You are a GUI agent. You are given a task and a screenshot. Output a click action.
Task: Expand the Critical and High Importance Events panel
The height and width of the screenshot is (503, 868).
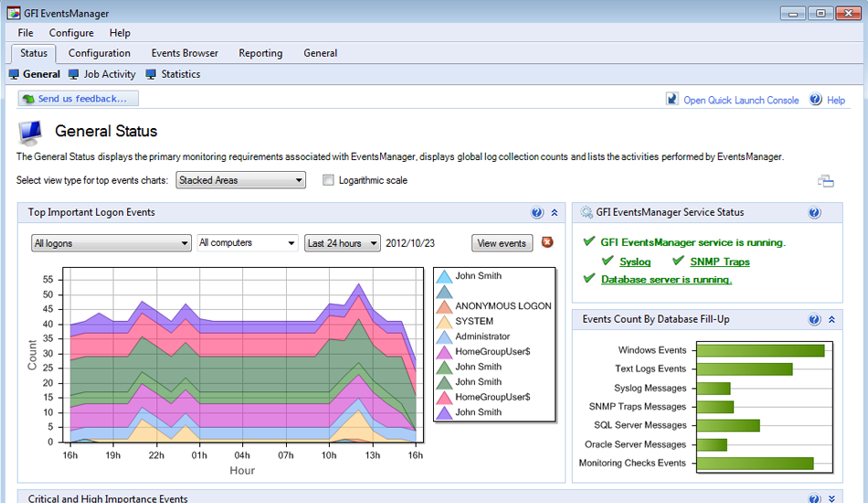click(x=831, y=498)
